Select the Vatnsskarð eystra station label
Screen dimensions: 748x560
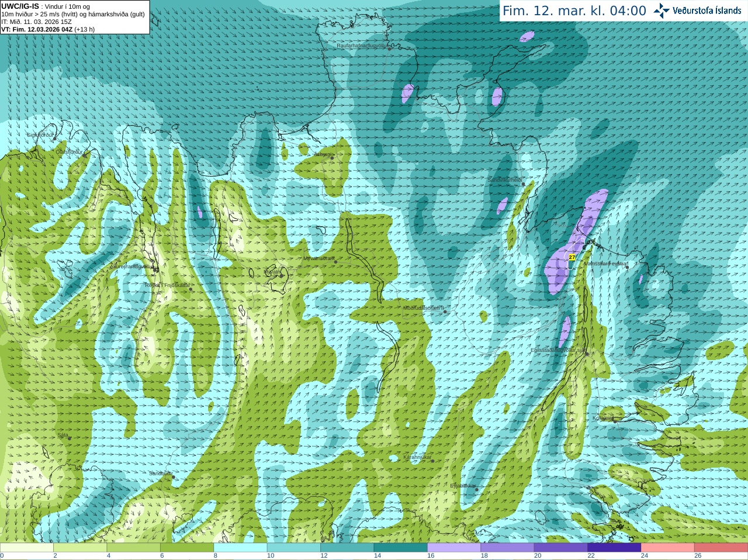(x=605, y=264)
